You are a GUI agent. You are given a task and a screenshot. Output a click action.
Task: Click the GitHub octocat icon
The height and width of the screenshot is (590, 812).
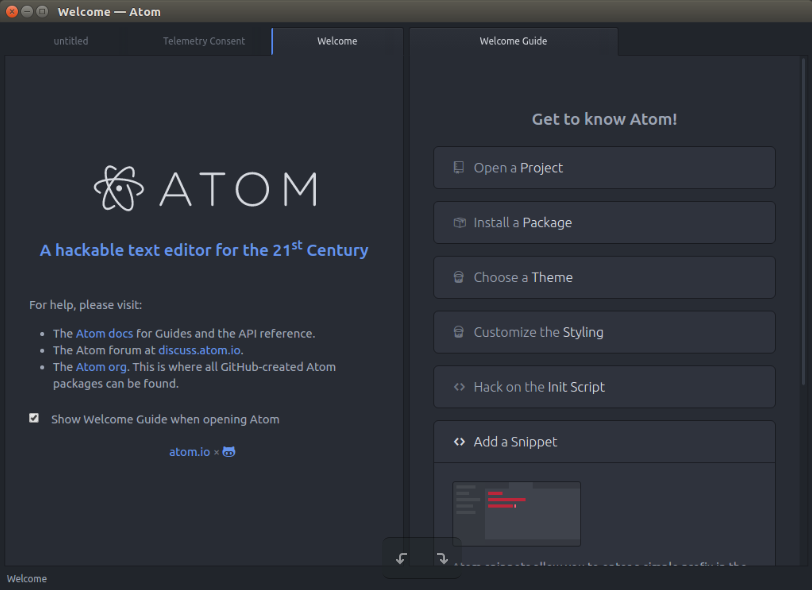(229, 452)
